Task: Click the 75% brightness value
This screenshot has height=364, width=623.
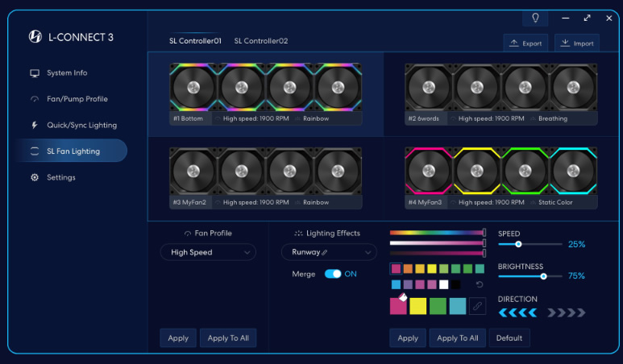Action: click(x=576, y=276)
